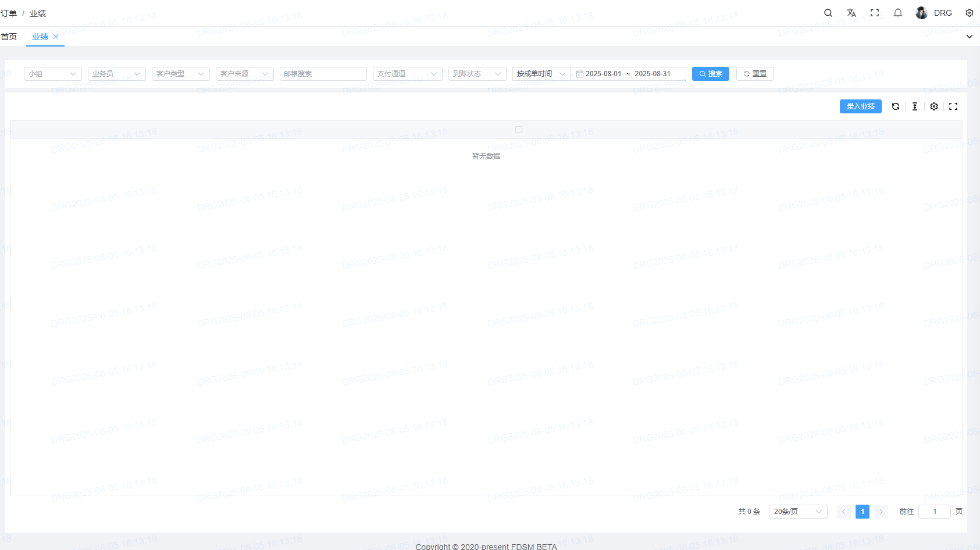980x550 pixels.
Task: Click the search magnifier icon in header
Action: pos(828,13)
